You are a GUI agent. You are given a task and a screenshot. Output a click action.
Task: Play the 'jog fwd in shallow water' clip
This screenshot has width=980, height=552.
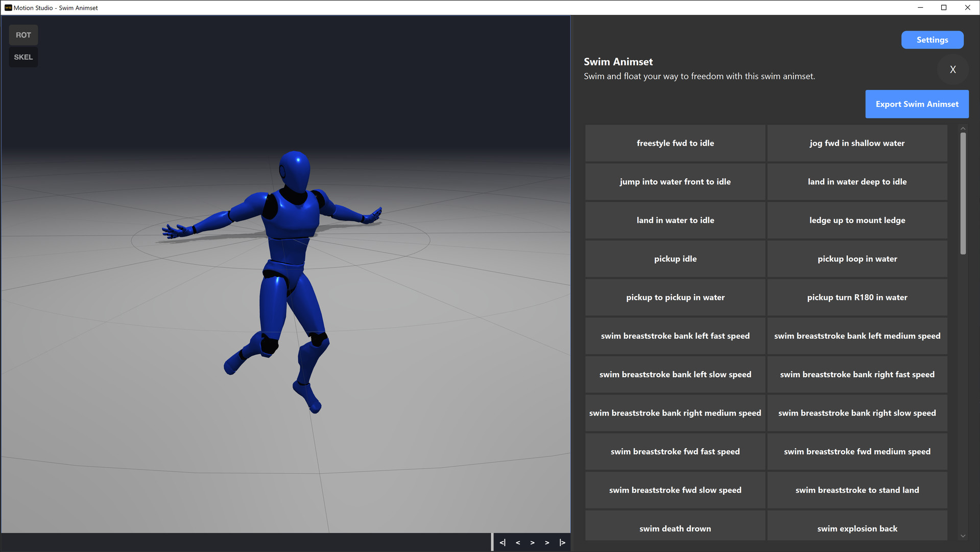click(857, 143)
